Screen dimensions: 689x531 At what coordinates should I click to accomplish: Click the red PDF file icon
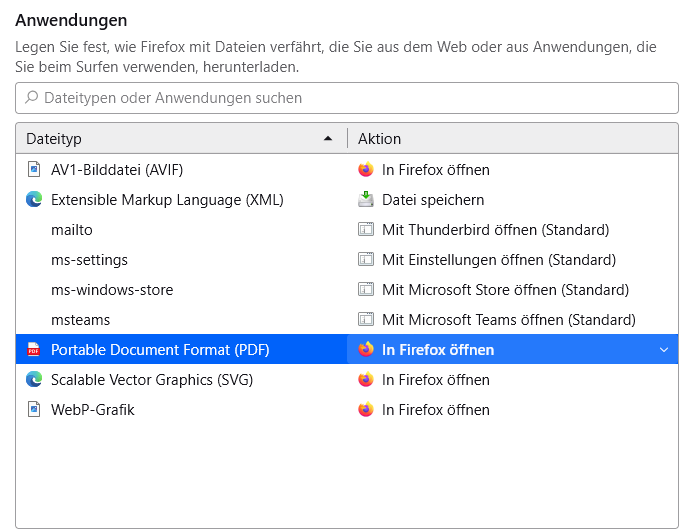[34, 350]
